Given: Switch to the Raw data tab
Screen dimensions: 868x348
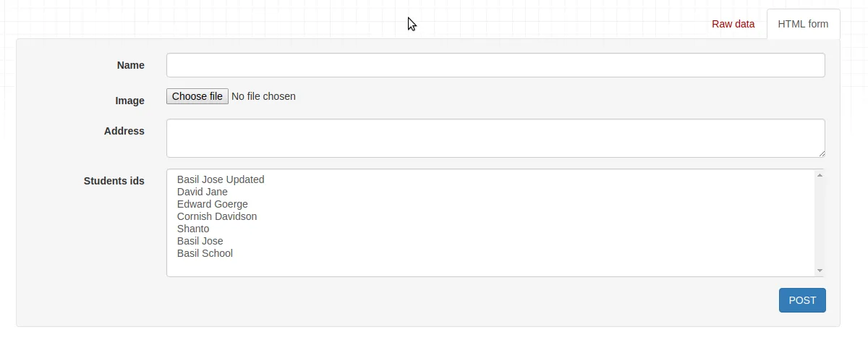Looking at the screenshot, I should click(x=733, y=24).
